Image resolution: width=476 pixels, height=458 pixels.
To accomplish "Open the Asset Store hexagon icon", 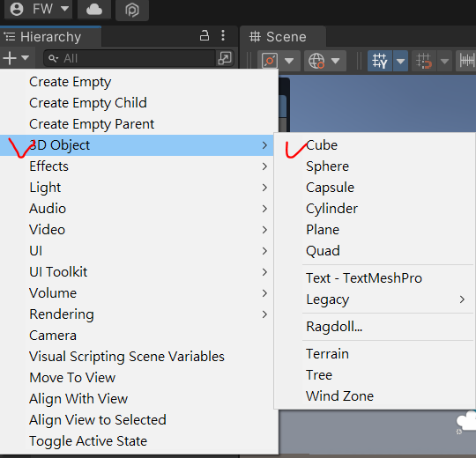I will point(132,10).
